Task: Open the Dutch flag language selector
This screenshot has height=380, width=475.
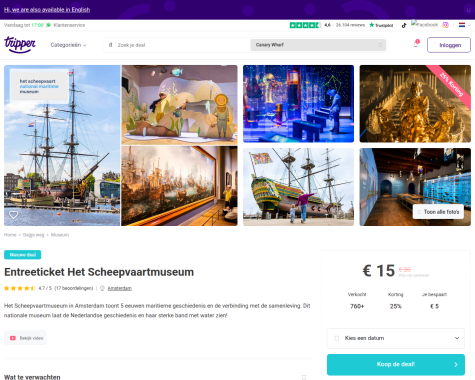Action: [x=462, y=25]
